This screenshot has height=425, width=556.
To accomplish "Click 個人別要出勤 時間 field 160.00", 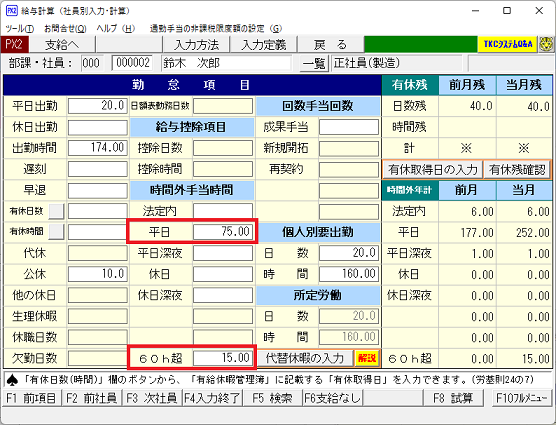I will pyautogui.click(x=349, y=274).
